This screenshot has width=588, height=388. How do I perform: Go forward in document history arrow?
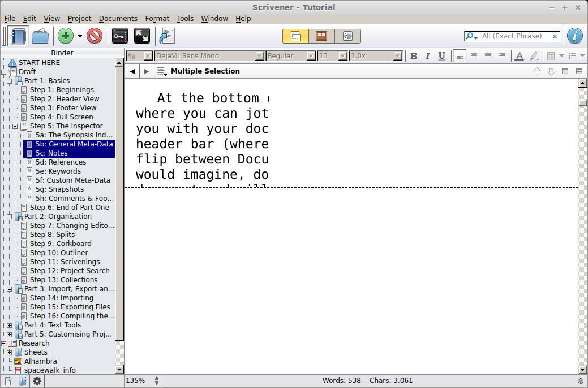147,71
